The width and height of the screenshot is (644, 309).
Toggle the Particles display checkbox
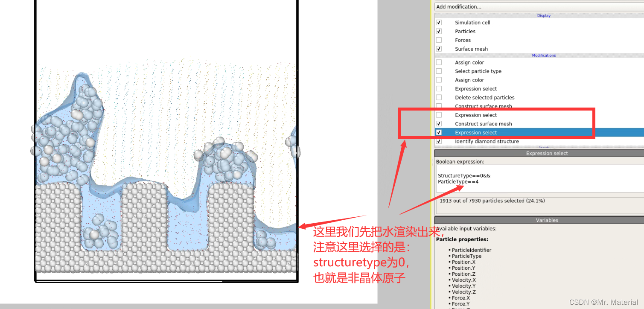[439, 32]
